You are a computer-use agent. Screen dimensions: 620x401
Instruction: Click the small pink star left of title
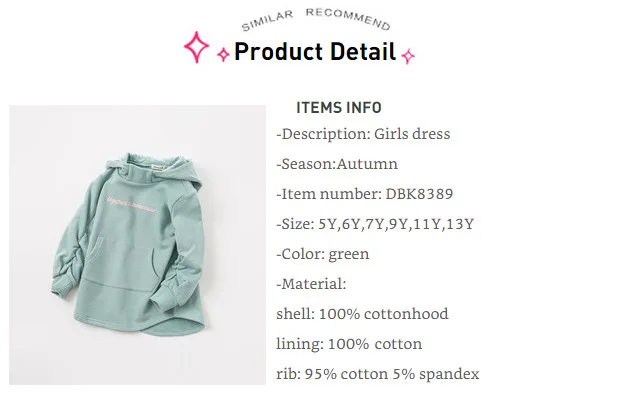pyautogui.click(x=223, y=55)
